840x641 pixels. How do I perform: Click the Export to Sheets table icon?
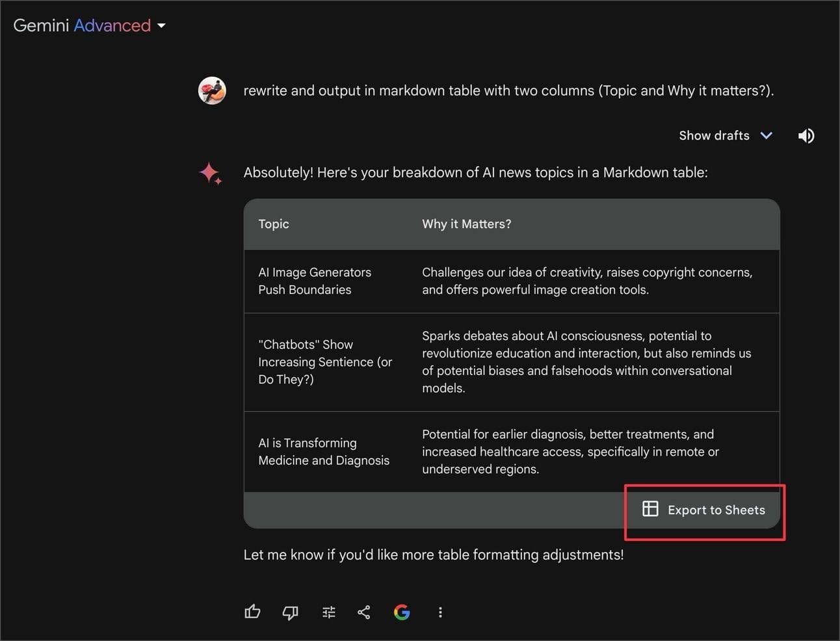coord(650,508)
